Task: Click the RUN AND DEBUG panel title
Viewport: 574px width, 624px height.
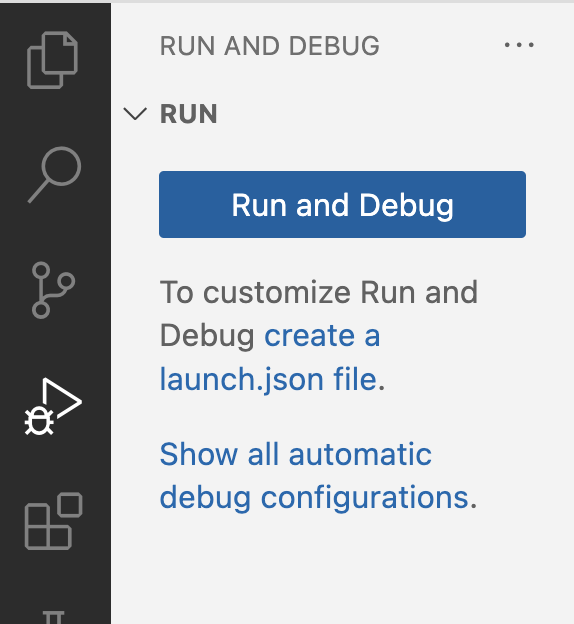Action: click(269, 46)
